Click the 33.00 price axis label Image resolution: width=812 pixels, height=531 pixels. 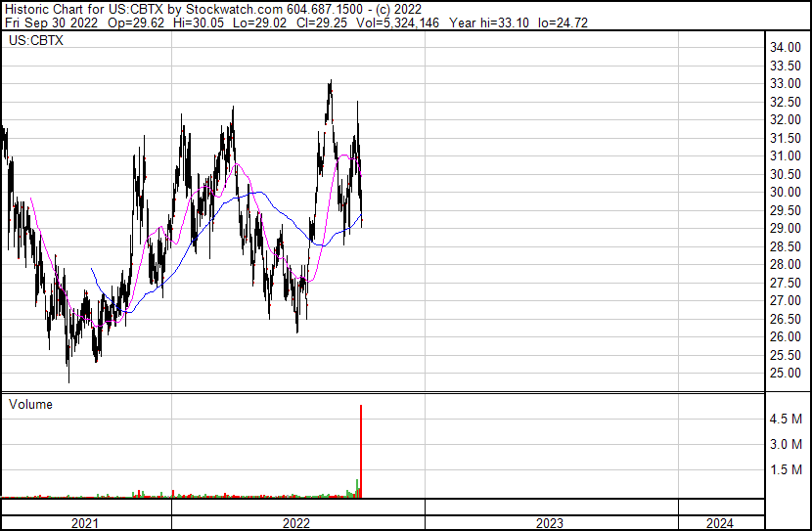pyautogui.click(x=785, y=84)
